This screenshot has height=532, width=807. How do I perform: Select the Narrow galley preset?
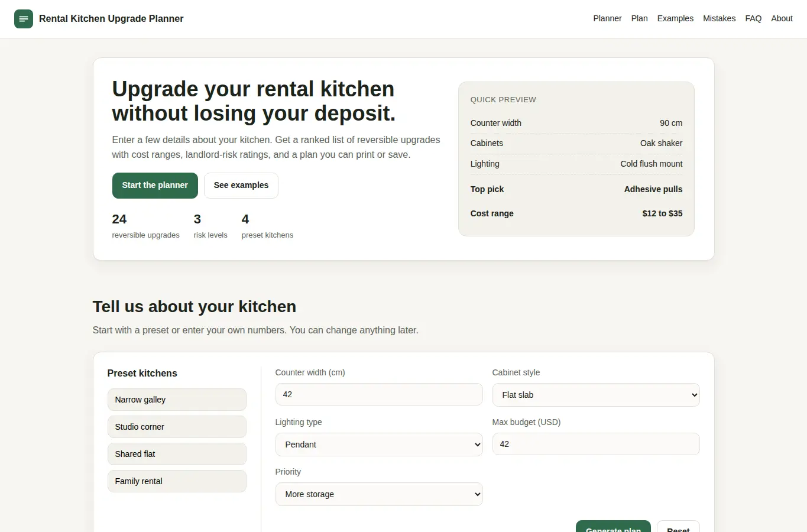[177, 400]
